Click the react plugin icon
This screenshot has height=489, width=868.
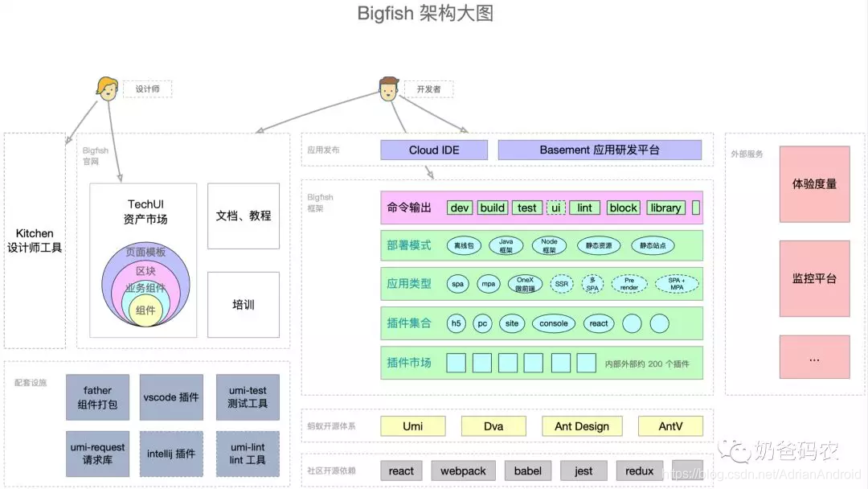(598, 323)
